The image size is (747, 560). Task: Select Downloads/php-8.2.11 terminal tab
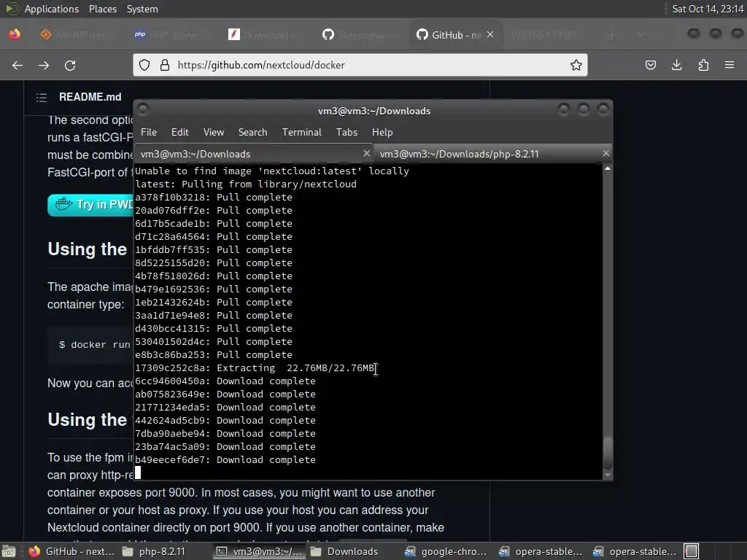tap(491, 154)
